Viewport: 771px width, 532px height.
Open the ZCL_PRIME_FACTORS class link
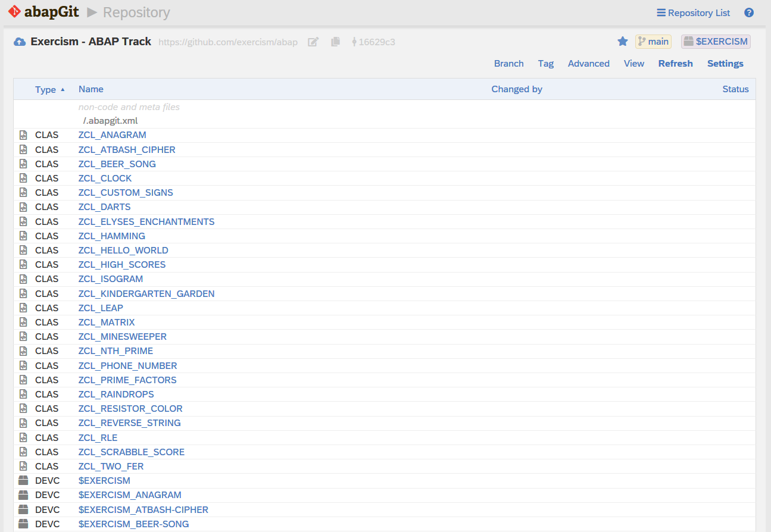[x=127, y=380]
